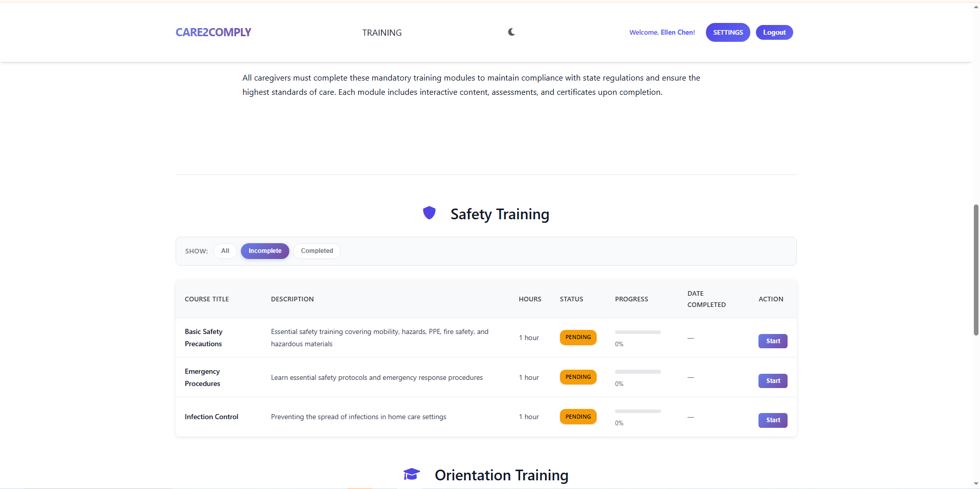Click the CARE2COMPLY logo
The width and height of the screenshot is (980, 489).
click(213, 32)
